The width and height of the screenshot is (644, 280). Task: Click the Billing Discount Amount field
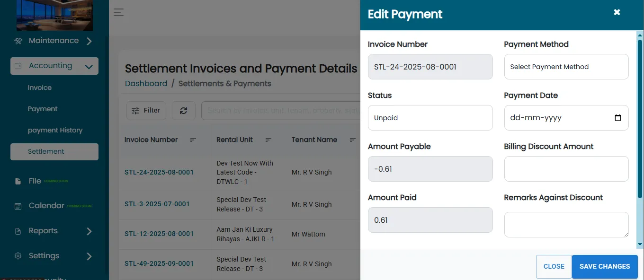pos(566,169)
